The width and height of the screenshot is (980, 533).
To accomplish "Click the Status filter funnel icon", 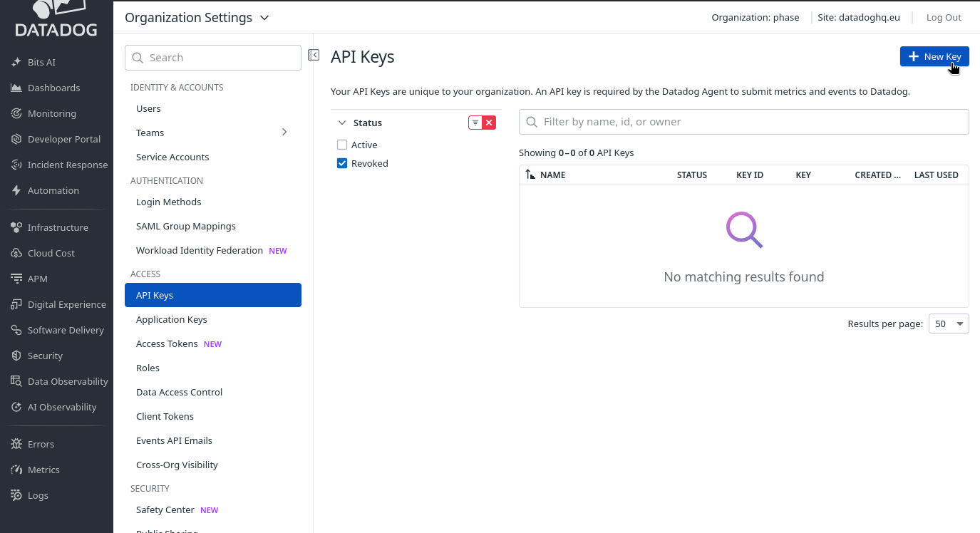I will pyautogui.click(x=475, y=123).
